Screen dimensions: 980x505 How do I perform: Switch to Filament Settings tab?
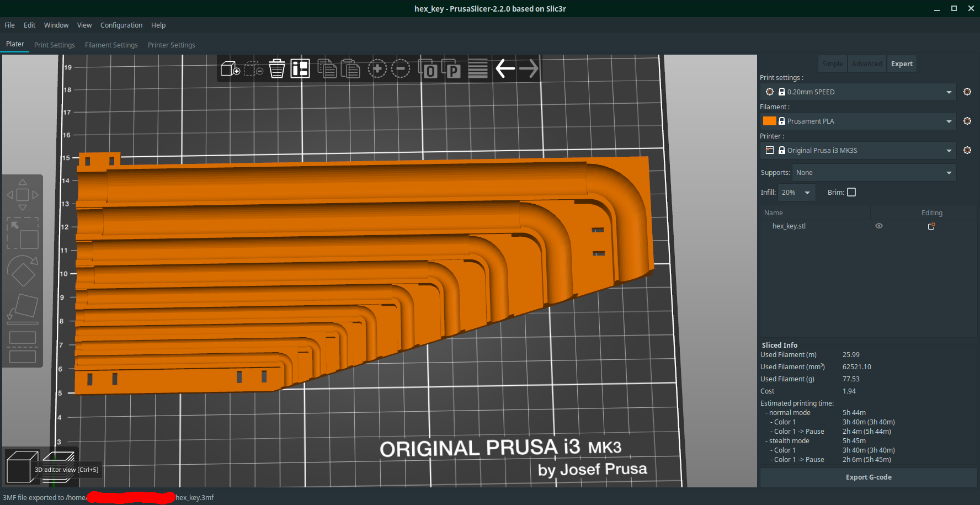pos(111,45)
